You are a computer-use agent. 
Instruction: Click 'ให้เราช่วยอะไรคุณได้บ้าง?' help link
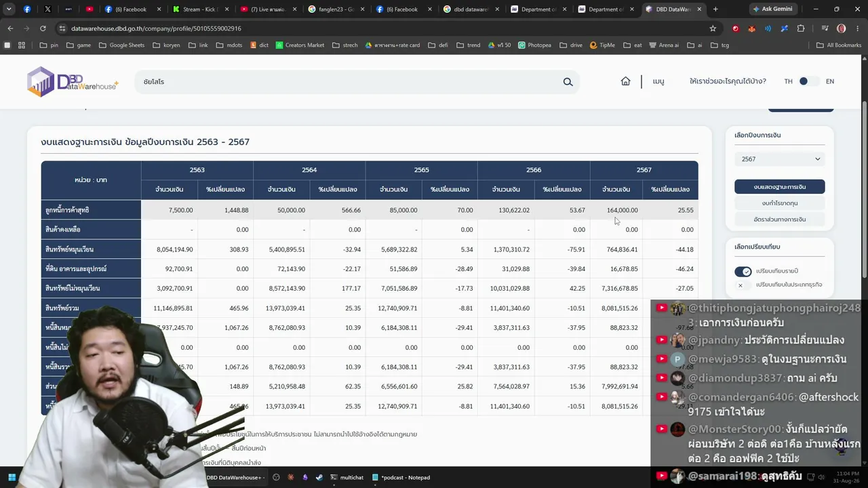pyautogui.click(x=728, y=81)
